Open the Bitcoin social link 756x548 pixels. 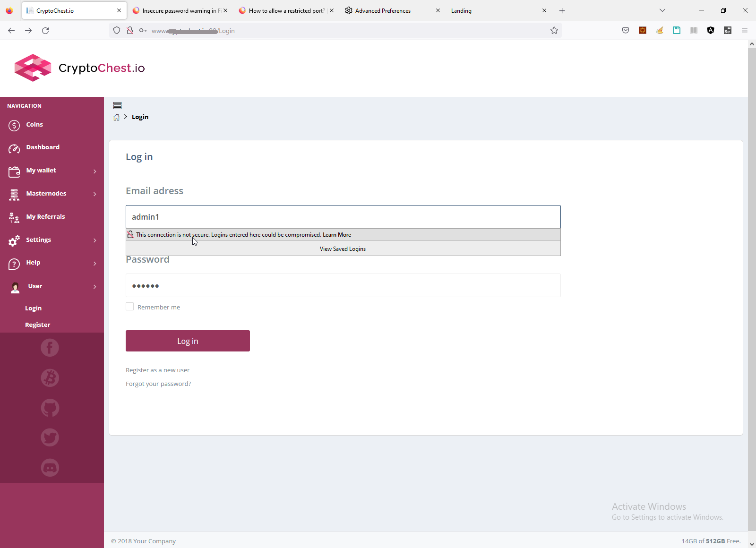point(50,378)
